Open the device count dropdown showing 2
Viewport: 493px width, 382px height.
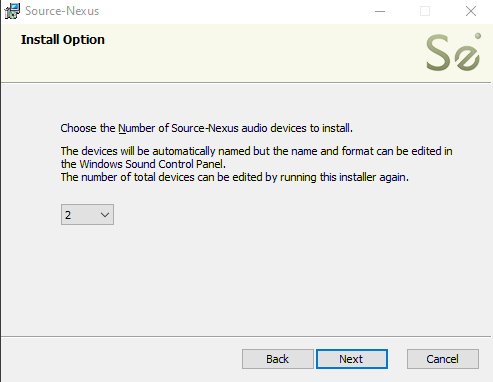(x=87, y=215)
